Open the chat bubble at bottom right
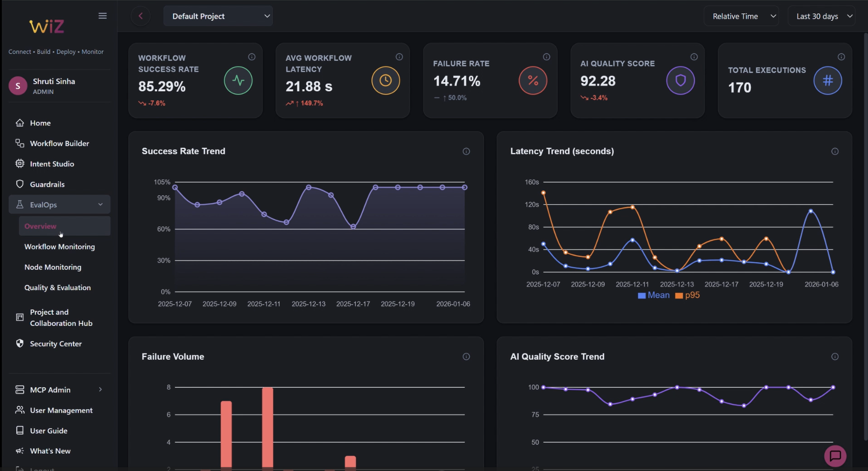This screenshot has height=471, width=868. tap(835, 456)
